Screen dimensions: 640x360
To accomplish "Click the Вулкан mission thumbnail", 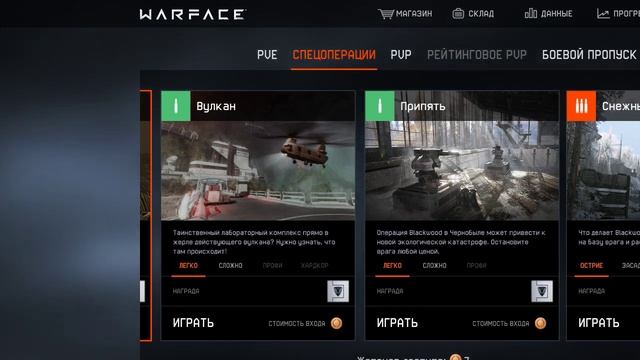I will click(258, 171).
